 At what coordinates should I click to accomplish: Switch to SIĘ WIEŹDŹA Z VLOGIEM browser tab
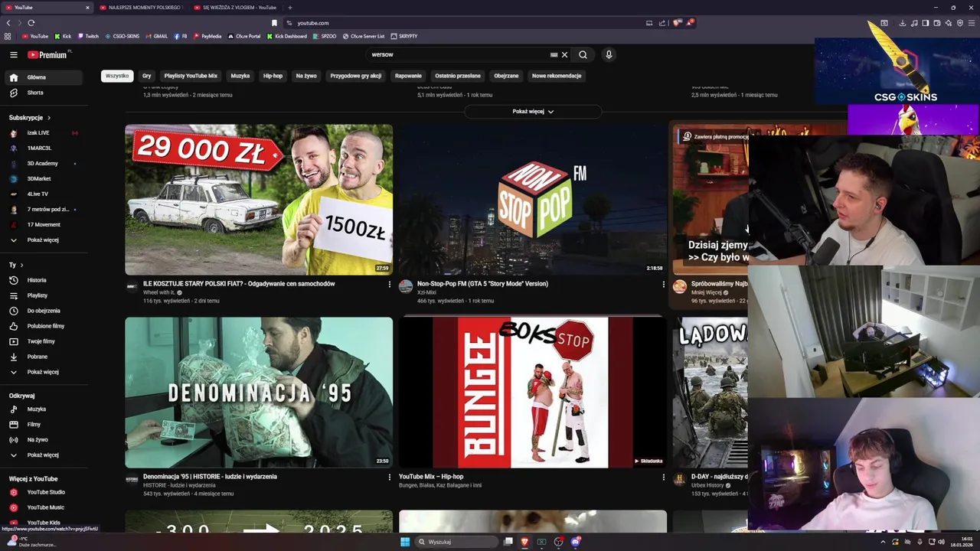point(235,8)
